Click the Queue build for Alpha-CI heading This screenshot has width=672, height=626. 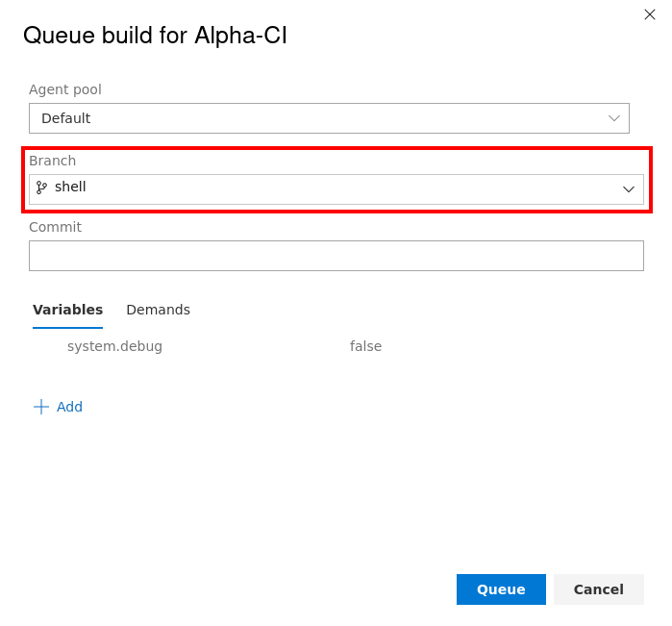click(x=155, y=35)
